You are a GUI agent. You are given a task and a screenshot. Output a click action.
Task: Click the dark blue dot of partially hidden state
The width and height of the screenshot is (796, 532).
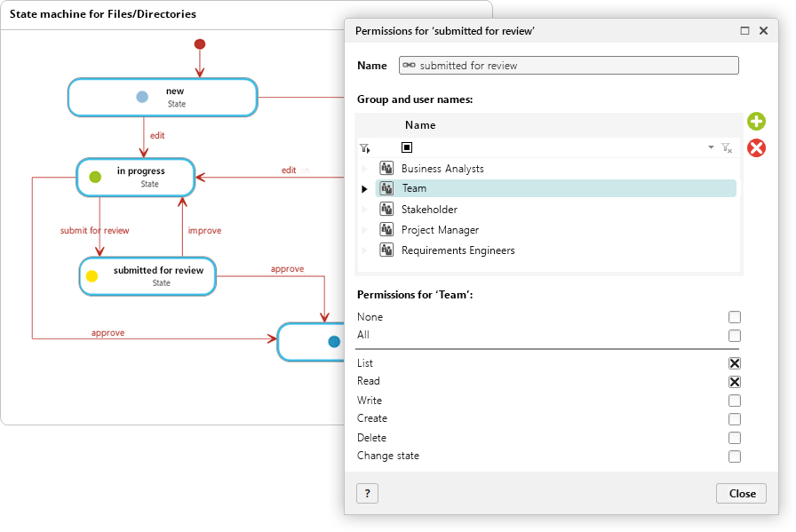[x=334, y=342]
